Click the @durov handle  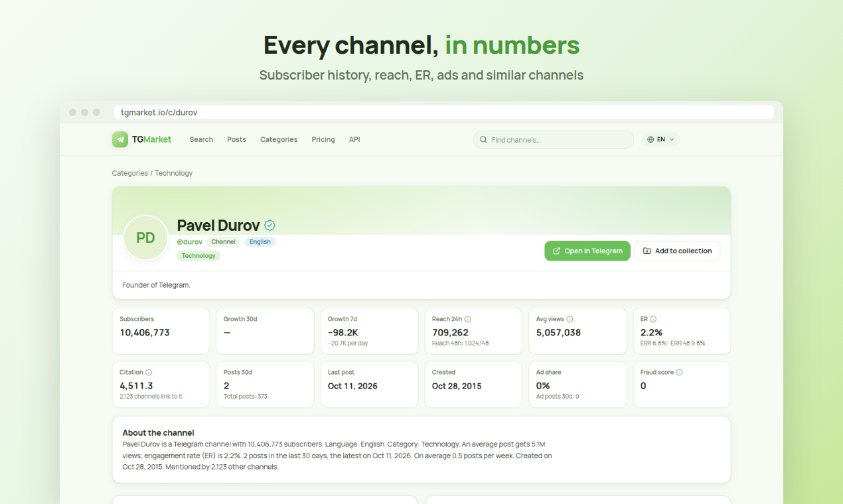(x=190, y=242)
